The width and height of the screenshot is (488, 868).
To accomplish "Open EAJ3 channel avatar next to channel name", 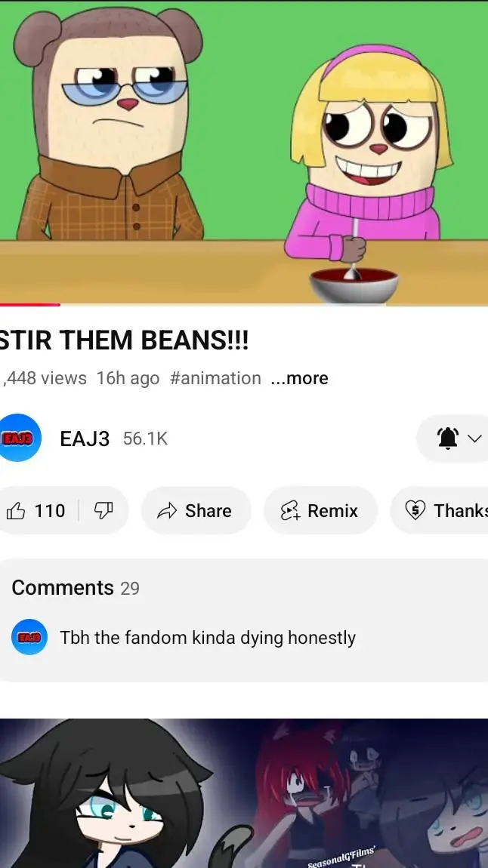I will [20, 438].
